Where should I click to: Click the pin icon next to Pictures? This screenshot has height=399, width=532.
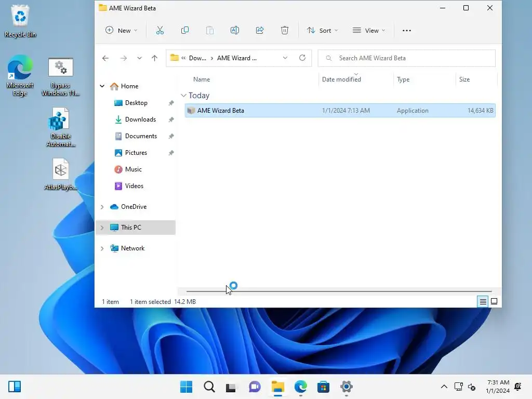point(171,153)
